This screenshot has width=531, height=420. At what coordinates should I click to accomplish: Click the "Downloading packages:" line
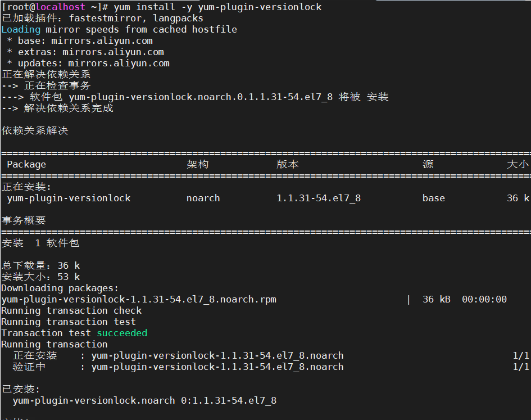(x=60, y=288)
